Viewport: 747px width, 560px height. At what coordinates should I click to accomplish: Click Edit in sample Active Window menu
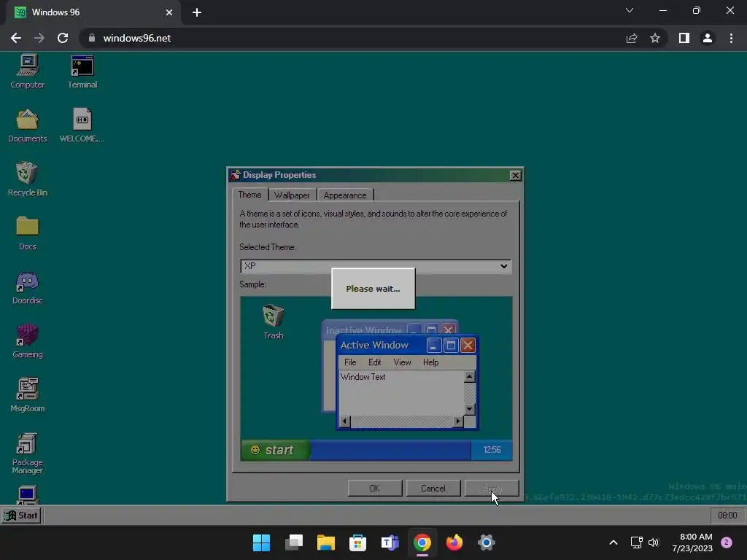coord(374,362)
